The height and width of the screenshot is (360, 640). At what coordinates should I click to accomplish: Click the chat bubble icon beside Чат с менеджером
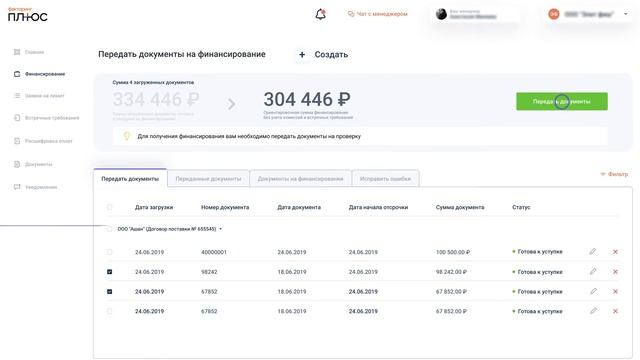(x=351, y=14)
